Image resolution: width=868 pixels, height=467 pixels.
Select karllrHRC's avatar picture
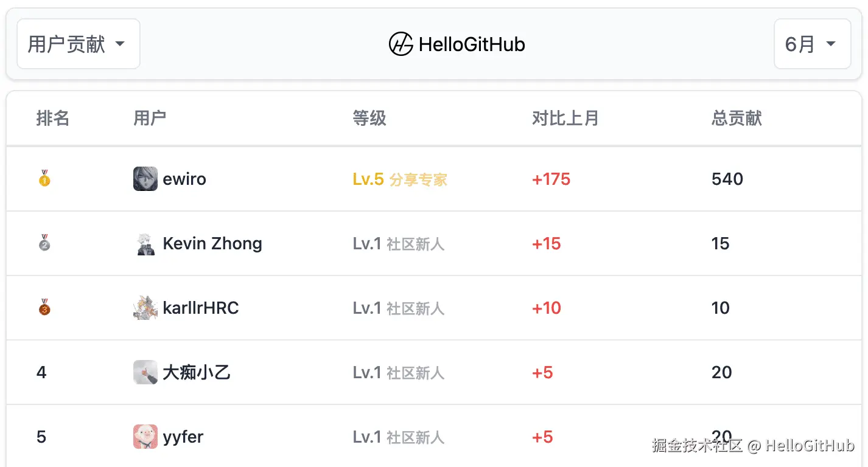[145, 308]
